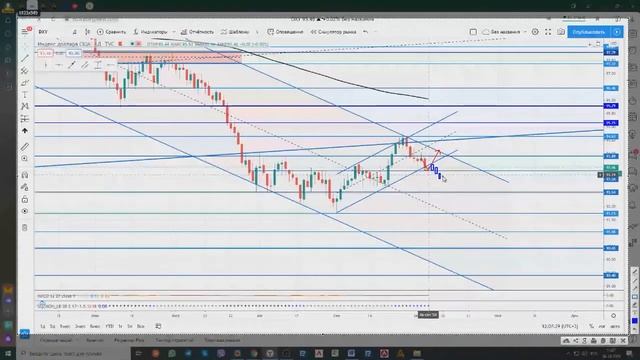
Task: Open the layout grid selection icon
Action: coord(473,32)
